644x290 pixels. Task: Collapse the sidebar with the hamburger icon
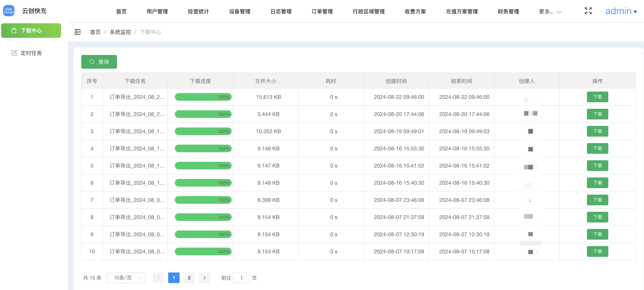tap(77, 32)
